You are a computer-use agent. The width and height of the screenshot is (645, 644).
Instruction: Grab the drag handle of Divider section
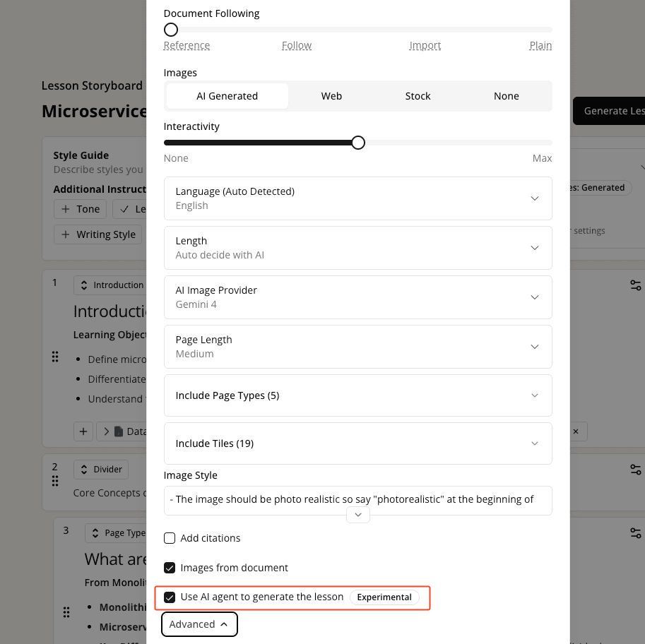55,481
